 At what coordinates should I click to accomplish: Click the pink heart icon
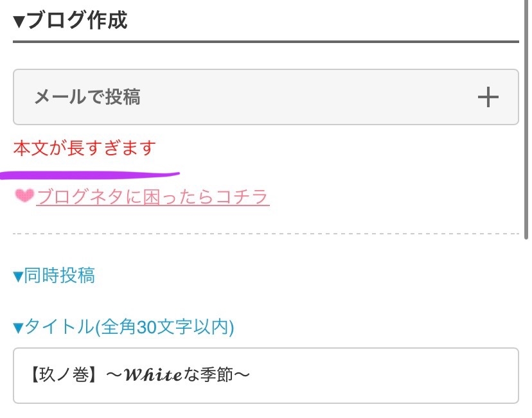coord(24,196)
